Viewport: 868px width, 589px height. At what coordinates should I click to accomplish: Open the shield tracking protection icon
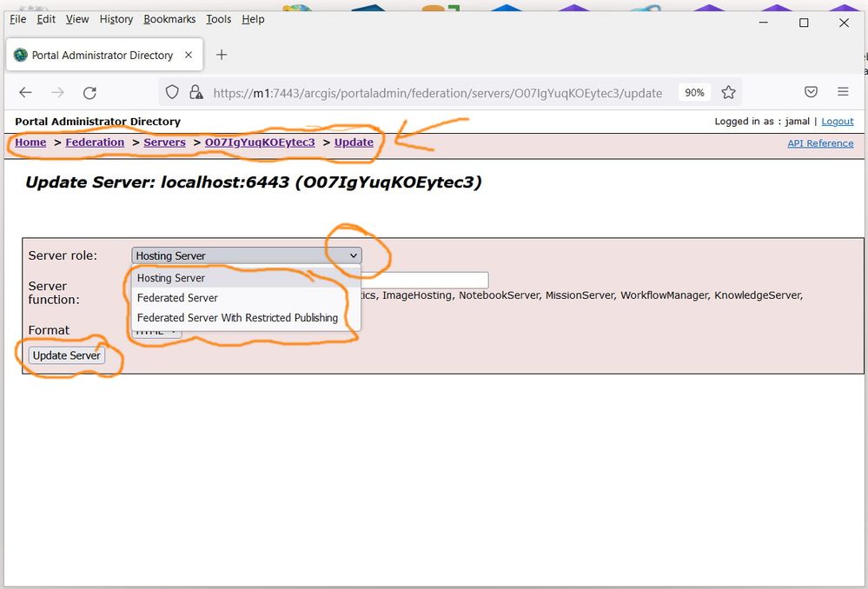(x=172, y=92)
